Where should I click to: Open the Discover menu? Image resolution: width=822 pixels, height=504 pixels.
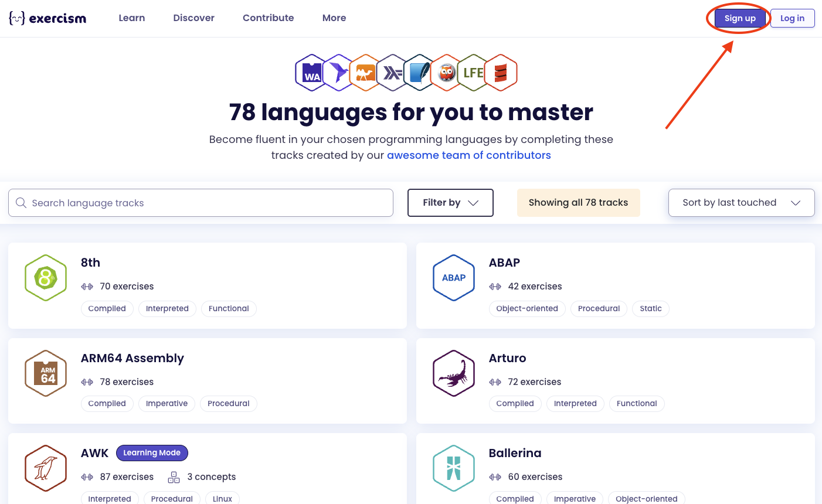point(193,18)
